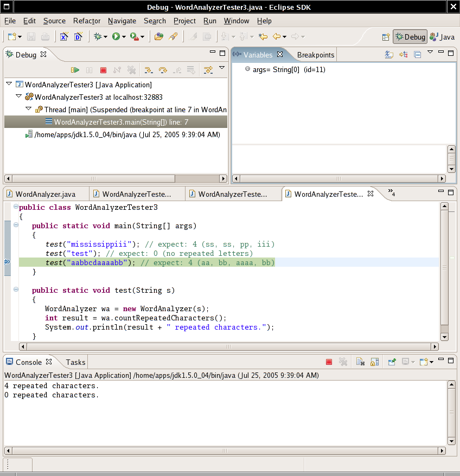Close the active WordAnalyzerTeste... editor tab
Screen dimensions: 460x476
[x=370, y=194]
